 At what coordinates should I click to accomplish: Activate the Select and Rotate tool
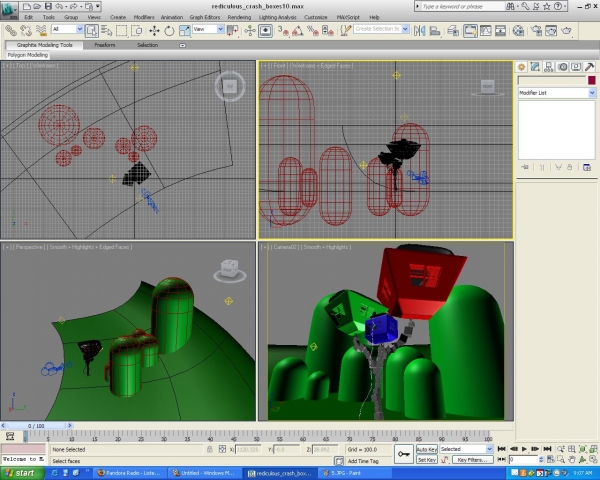click(x=169, y=30)
